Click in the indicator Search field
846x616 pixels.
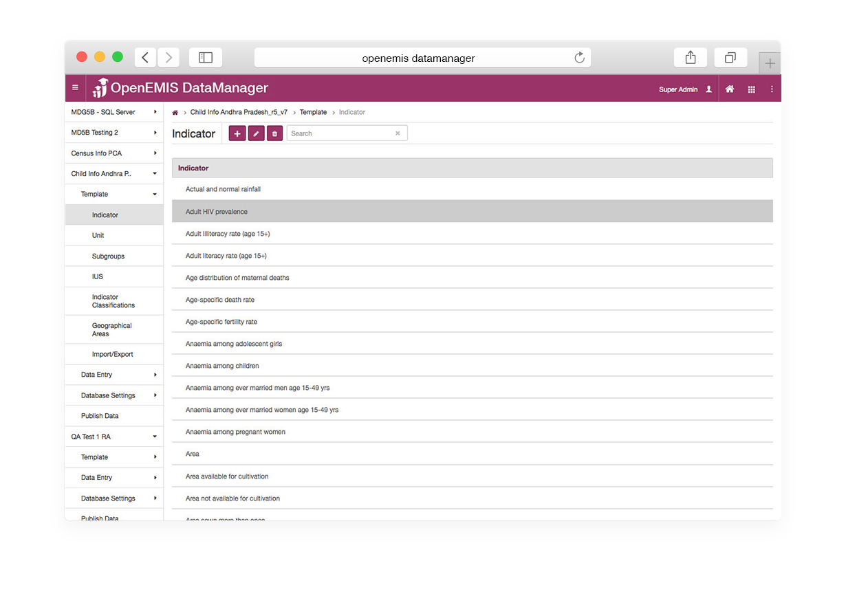click(x=347, y=133)
